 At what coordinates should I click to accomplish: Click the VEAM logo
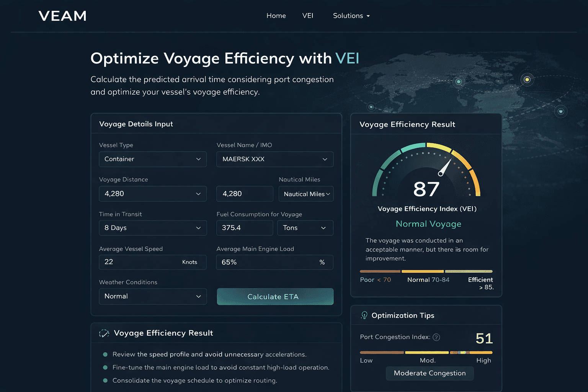pyautogui.click(x=62, y=16)
